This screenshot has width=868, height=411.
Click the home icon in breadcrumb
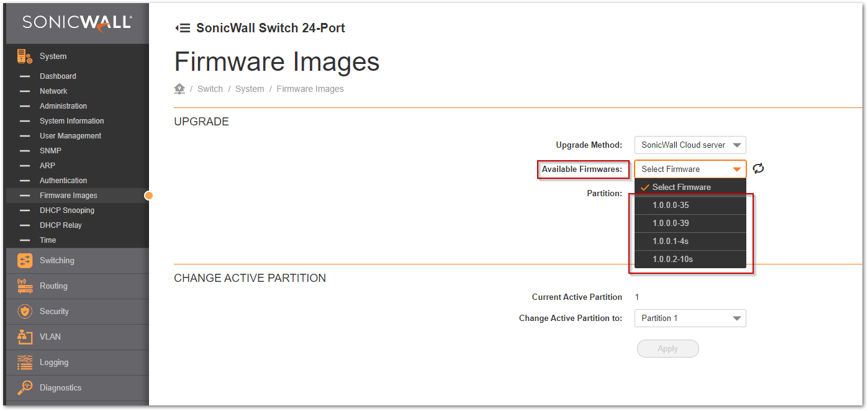(179, 89)
